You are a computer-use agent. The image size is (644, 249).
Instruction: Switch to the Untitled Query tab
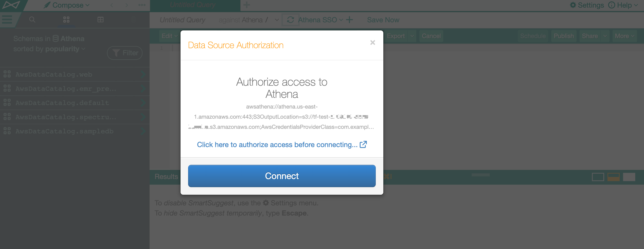[x=193, y=5]
